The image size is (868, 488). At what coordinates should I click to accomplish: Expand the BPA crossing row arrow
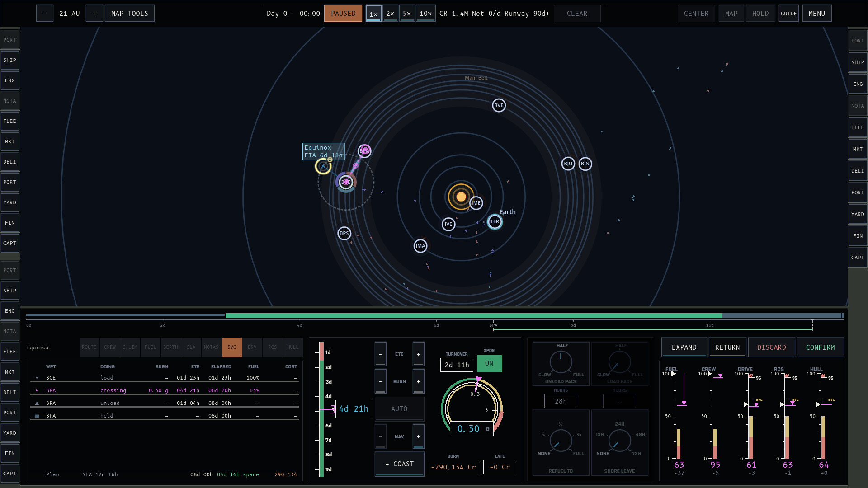pyautogui.click(x=37, y=390)
